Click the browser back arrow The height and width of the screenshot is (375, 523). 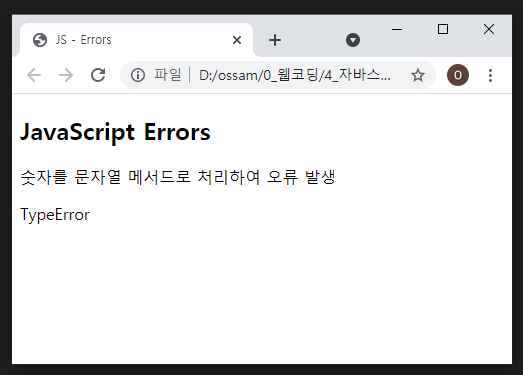coord(34,75)
